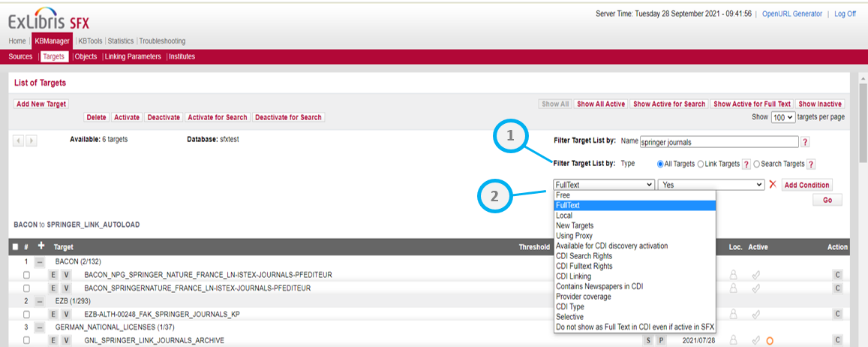Open Yes value dropdown
This screenshot has width=868, height=347.
(x=710, y=185)
